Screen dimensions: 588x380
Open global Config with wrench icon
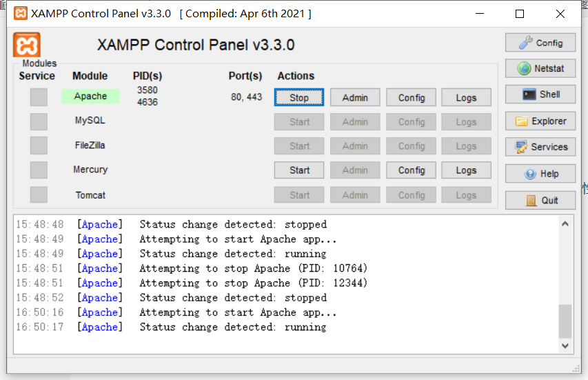coord(540,43)
